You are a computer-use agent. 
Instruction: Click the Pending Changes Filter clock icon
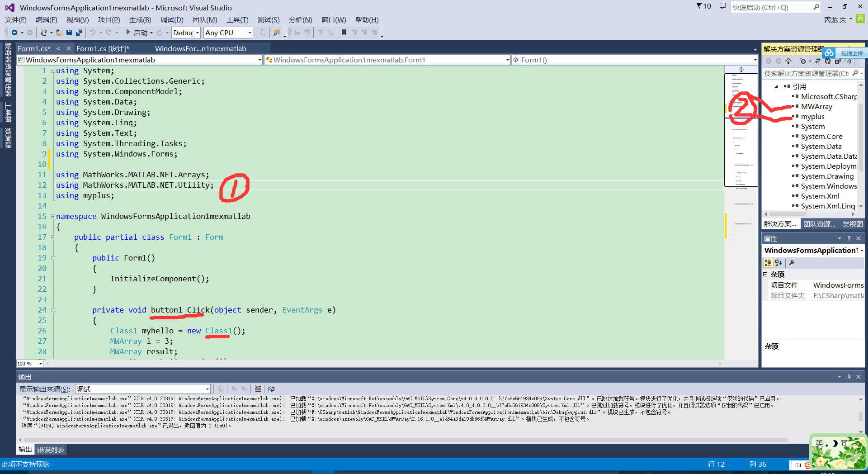803,61
